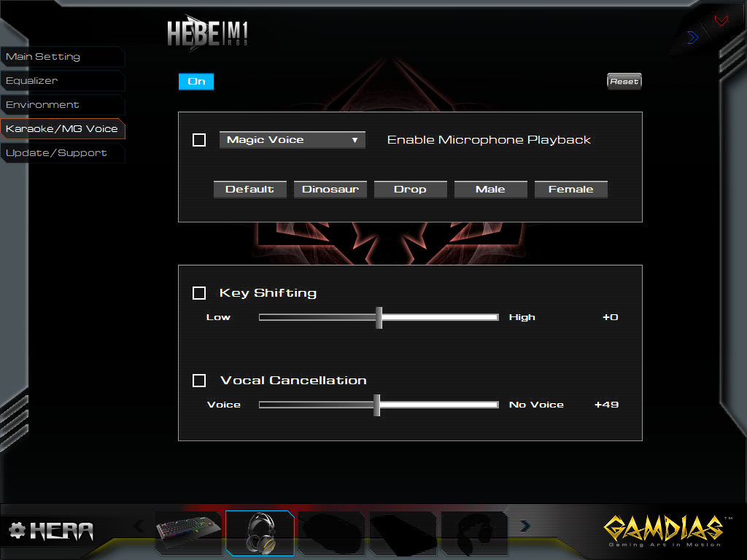Show previous devices with left arrow
Viewport: 747px width, 560px height.
[x=139, y=526]
